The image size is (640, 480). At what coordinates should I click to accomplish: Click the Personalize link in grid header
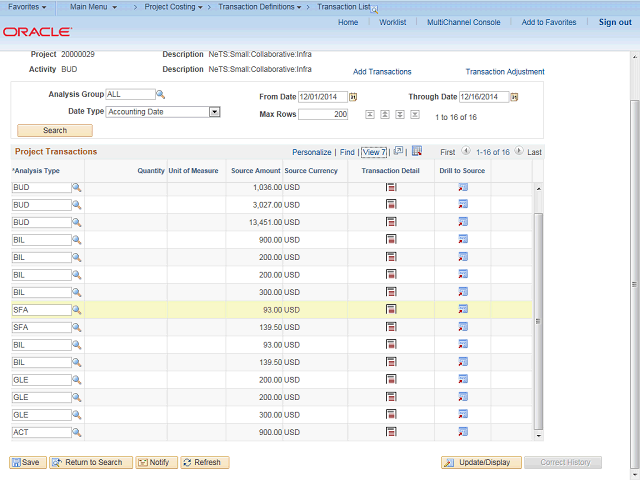coord(311,152)
